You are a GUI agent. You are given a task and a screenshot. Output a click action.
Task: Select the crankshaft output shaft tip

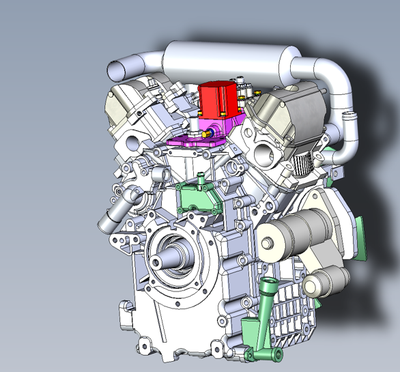[x=157, y=262]
